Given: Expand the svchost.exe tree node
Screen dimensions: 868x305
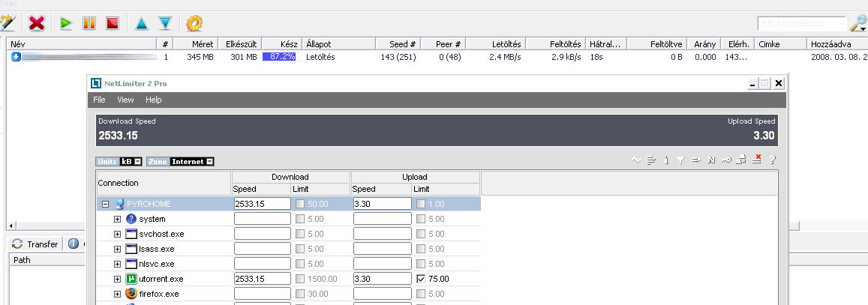Looking at the screenshot, I should click(117, 234).
